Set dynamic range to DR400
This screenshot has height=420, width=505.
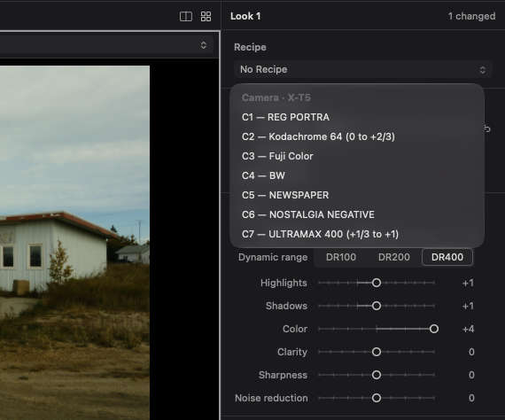(447, 257)
